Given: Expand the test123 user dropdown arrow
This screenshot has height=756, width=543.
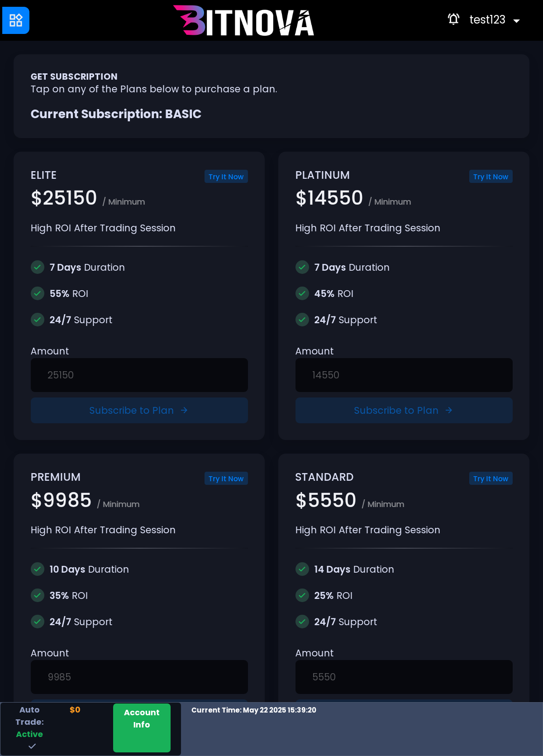Looking at the screenshot, I should coord(516,21).
